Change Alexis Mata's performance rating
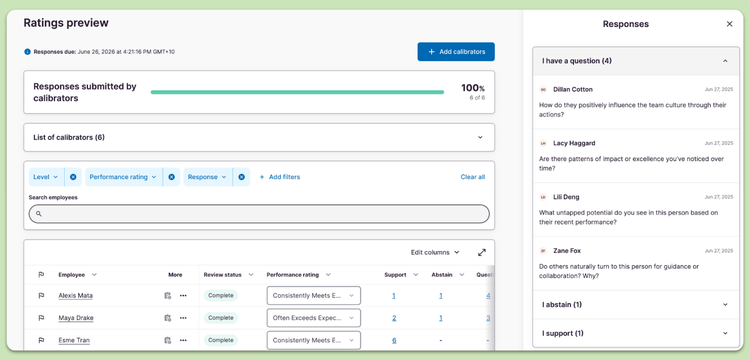Screen dimensions: 750x360 pyautogui.click(x=313, y=296)
